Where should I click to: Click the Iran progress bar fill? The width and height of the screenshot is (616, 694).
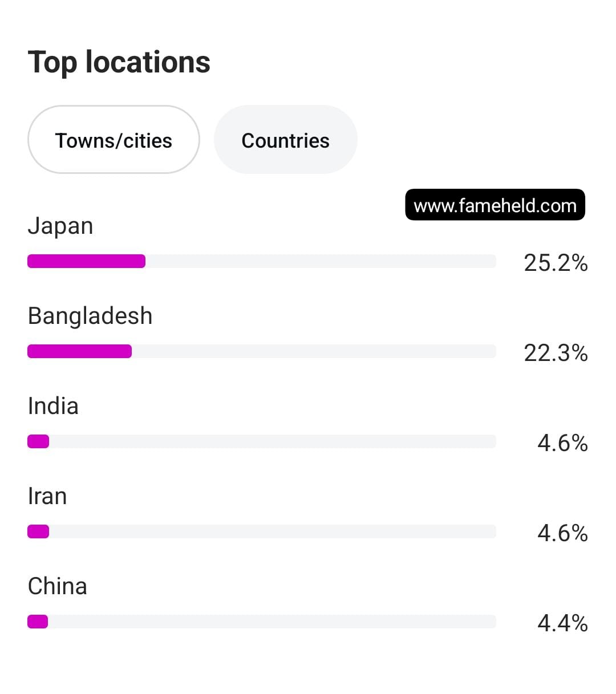[38, 531]
